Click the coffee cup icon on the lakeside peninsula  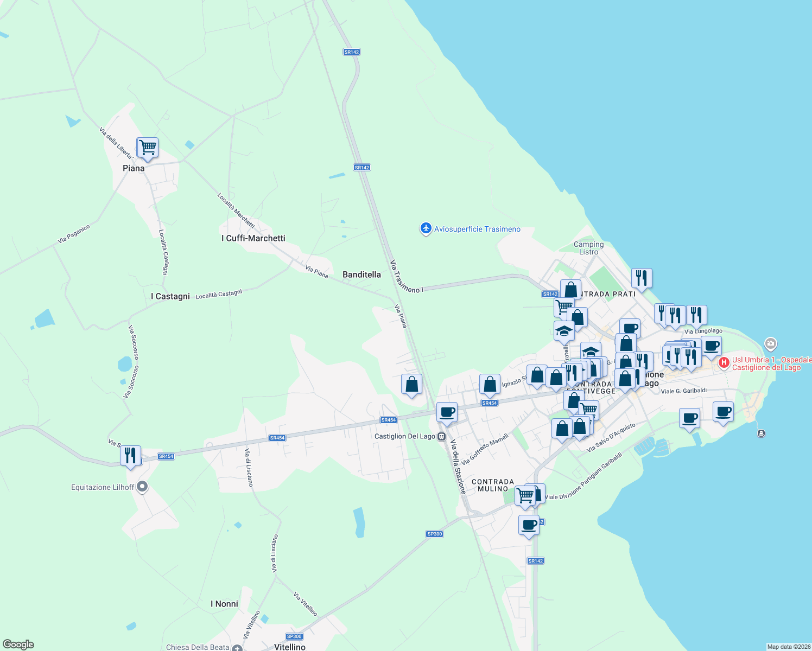pos(724,412)
